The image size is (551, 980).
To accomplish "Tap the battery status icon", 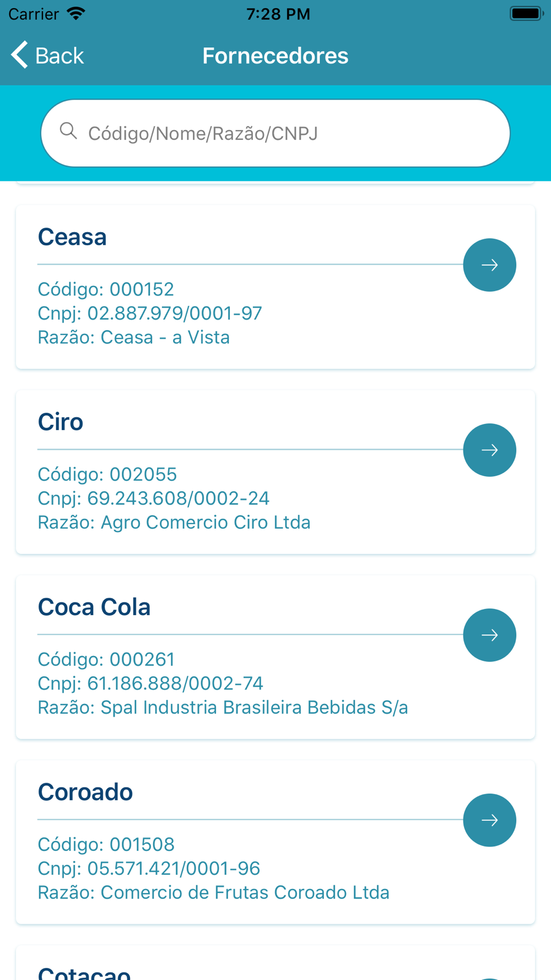I will (526, 14).
